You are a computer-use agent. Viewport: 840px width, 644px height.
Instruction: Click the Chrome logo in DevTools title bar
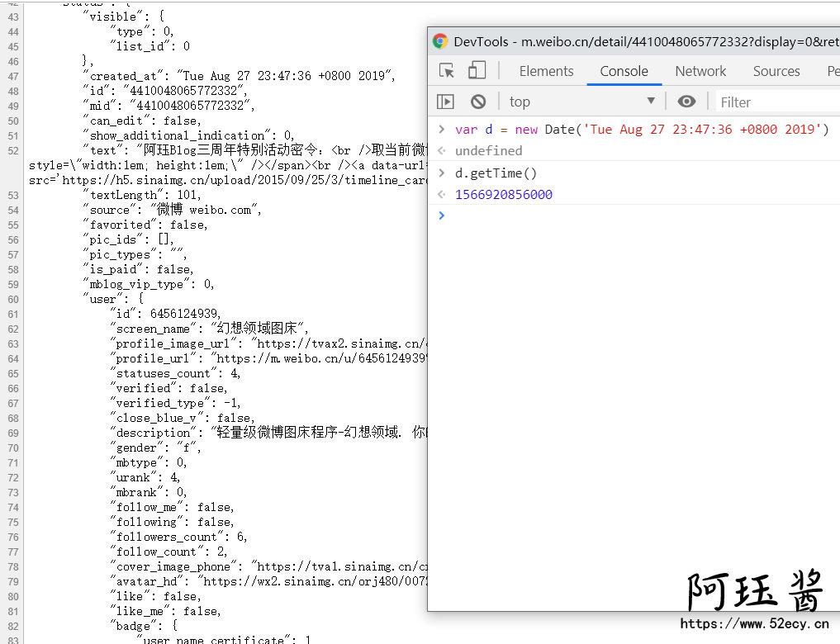point(440,41)
